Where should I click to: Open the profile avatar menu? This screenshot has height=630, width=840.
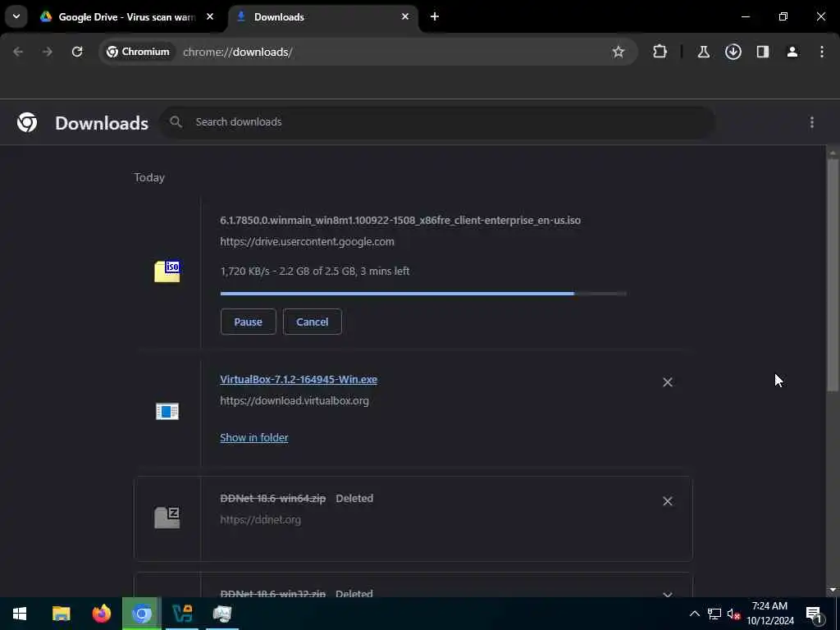coord(792,52)
